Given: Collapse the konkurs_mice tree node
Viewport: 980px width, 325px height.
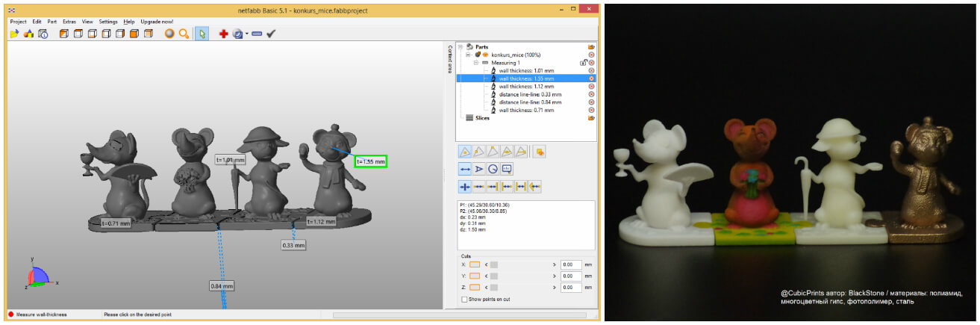Looking at the screenshot, I should click(x=469, y=55).
